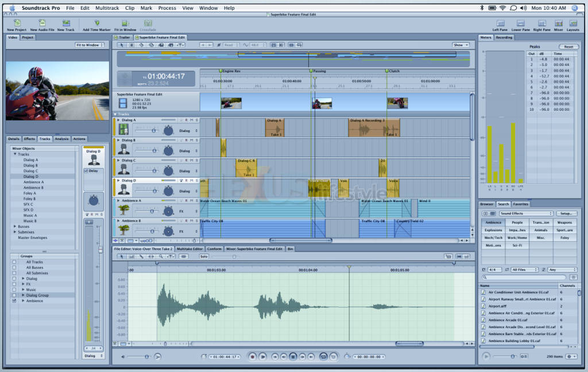Switch to the Recording tab
The width and height of the screenshot is (588, 372).
click(x=504, y=37)
